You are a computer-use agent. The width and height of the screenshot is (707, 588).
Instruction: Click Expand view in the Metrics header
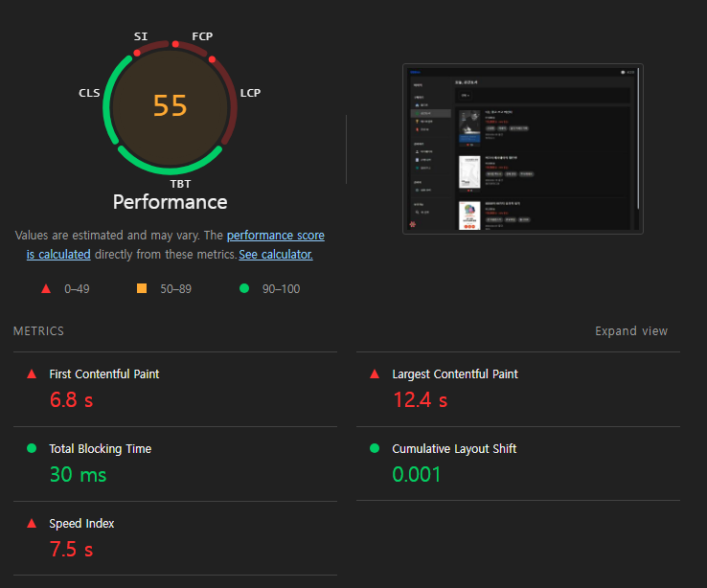pyautogui.click(x=630, y=331)
